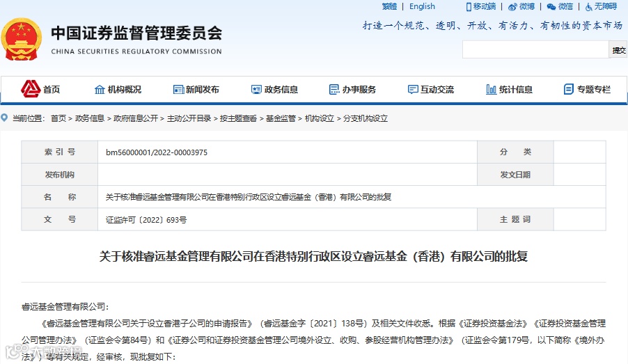Open the 机构概况 menu
Image resolution: width=628 pixels, height=364 pixels.
point(125,90)
